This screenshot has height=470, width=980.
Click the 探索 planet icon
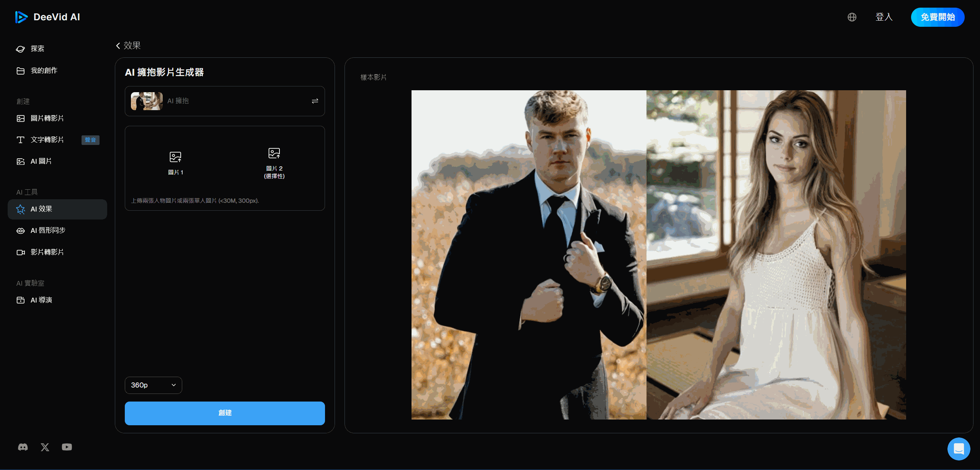tap(21, 49)
